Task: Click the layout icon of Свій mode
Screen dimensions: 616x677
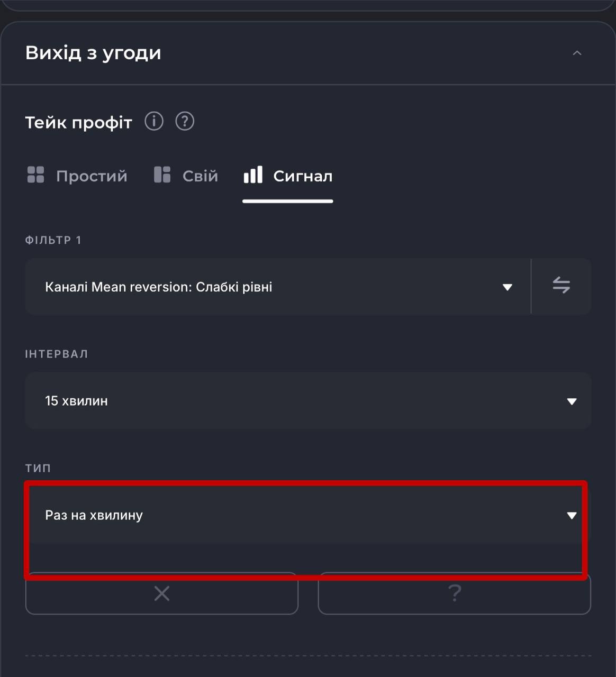Action: pos(162,175)
